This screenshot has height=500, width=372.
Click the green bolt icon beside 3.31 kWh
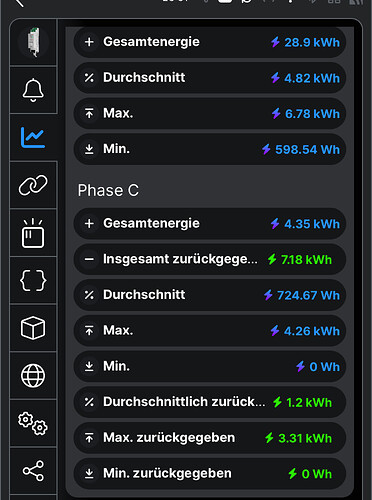pyautogui.click(x=269, y=438)
